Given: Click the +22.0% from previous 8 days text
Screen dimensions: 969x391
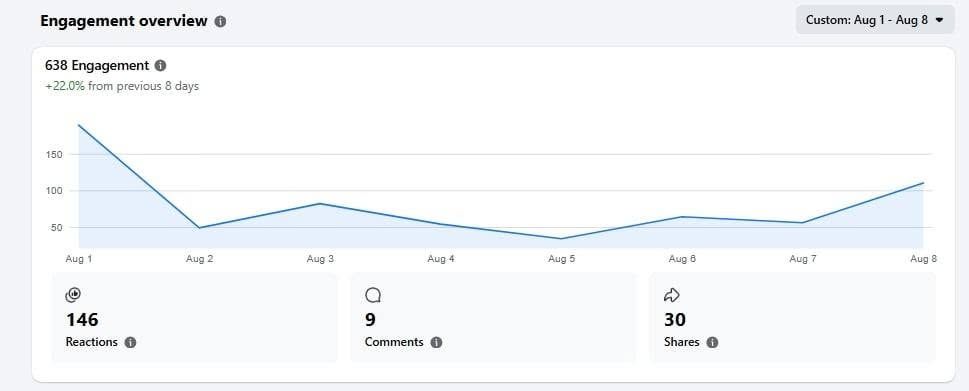Looking at the screenshot, I should click(122, 86).
